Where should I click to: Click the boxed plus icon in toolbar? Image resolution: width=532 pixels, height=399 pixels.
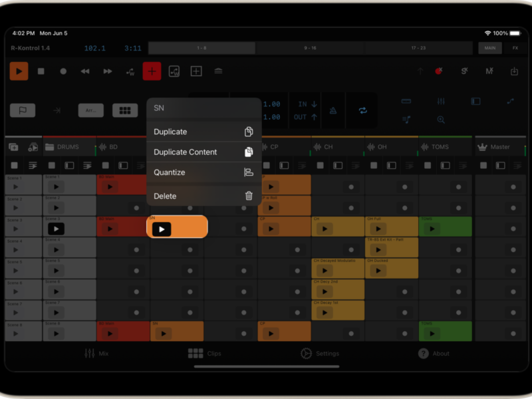coord(196,71)
